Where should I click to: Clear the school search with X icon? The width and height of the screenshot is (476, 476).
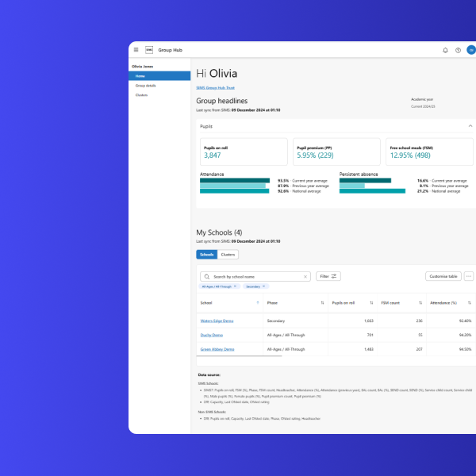[305, 276]
